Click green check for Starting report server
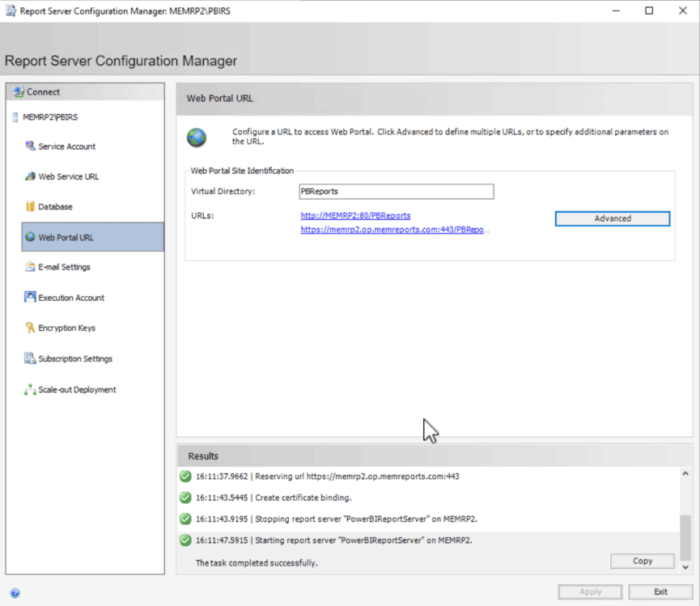700x606 pixels. pyautogui.click(x=185, y=540)
